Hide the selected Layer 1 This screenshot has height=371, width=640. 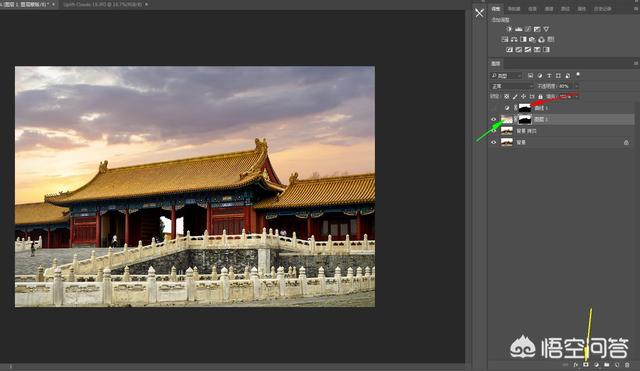(x=493, y=119)
